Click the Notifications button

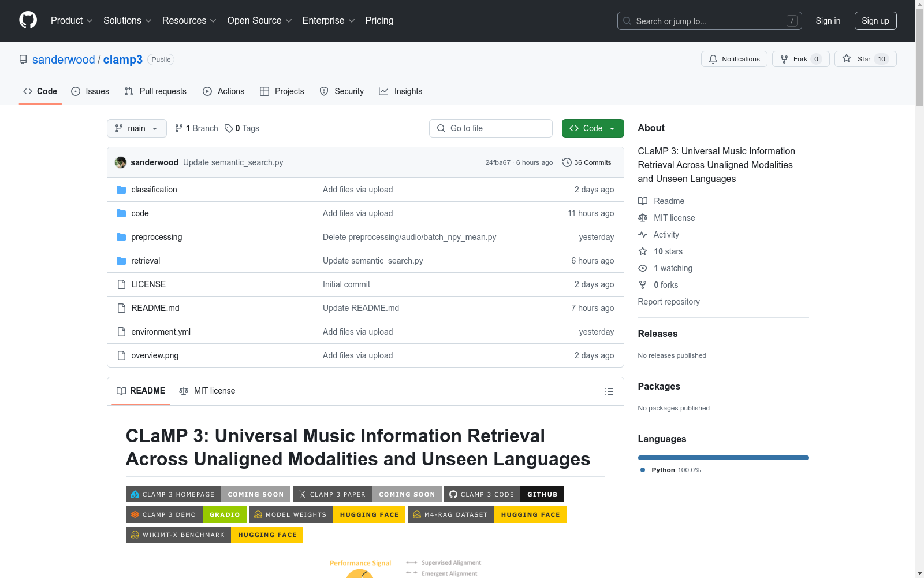point(734,59)
